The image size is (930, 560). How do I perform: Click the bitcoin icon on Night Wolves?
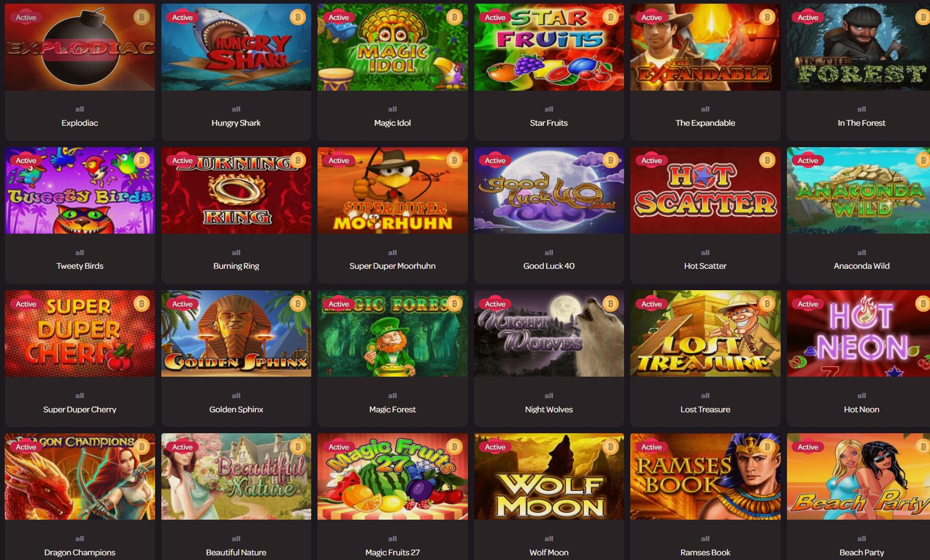(610, 304)
